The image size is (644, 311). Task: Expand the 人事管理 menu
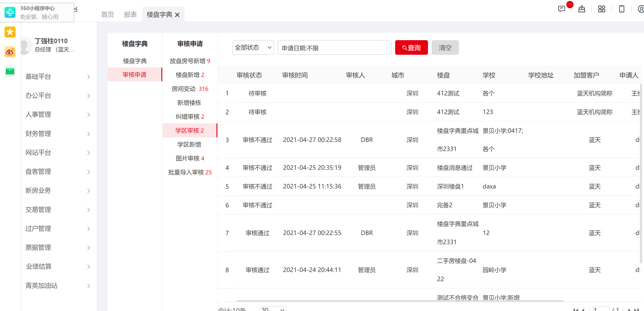coord(58,115)
